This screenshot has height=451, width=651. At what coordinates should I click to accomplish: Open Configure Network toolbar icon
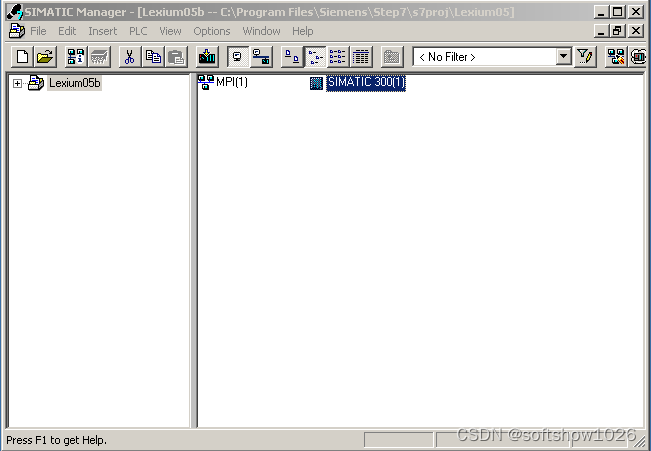pyautogui.click(x=616, y=57)
